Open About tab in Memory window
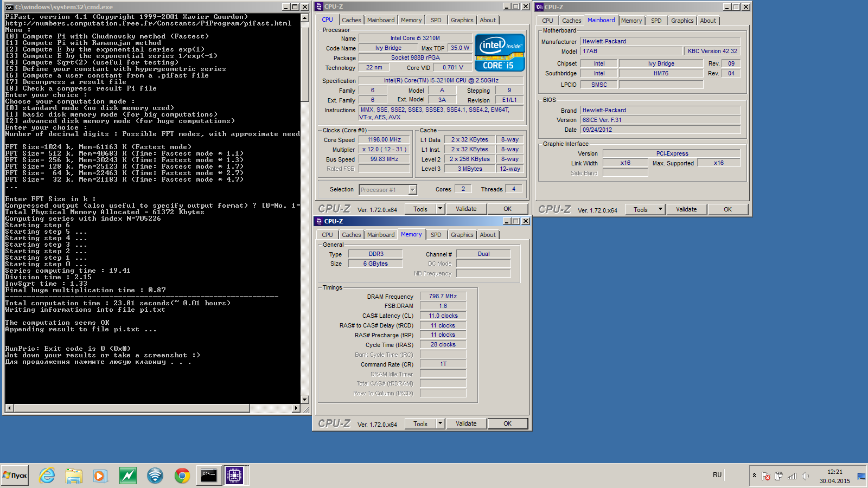 pos(488,235)
